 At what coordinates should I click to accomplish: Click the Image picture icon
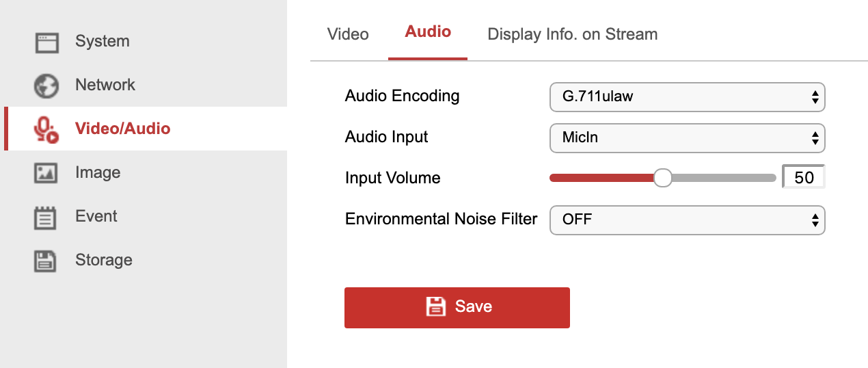[46, 173]
